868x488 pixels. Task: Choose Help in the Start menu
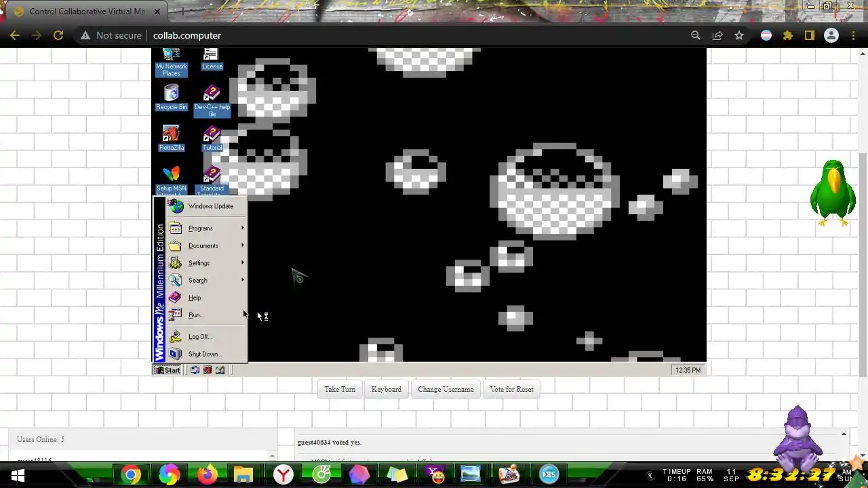click(x=206, y=298)
